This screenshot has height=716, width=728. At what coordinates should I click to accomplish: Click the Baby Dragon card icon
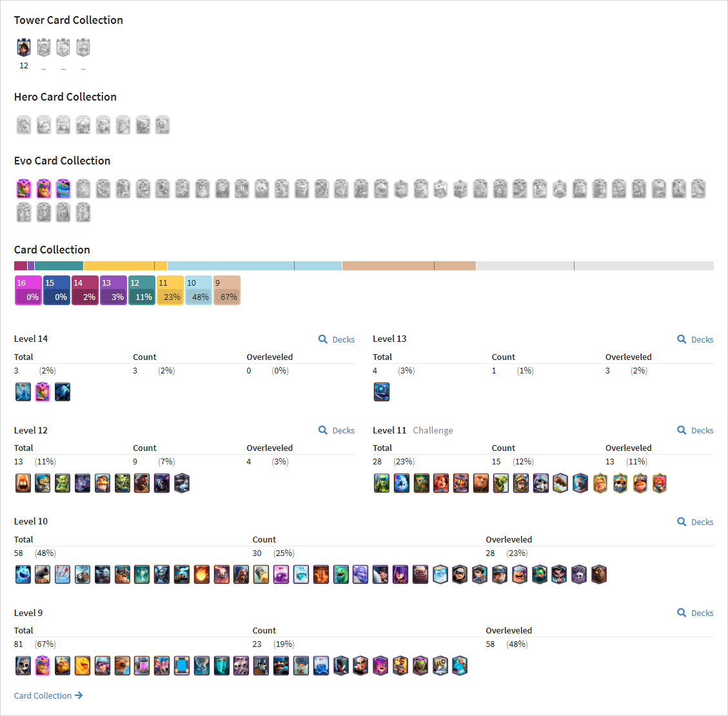(340, 574)
